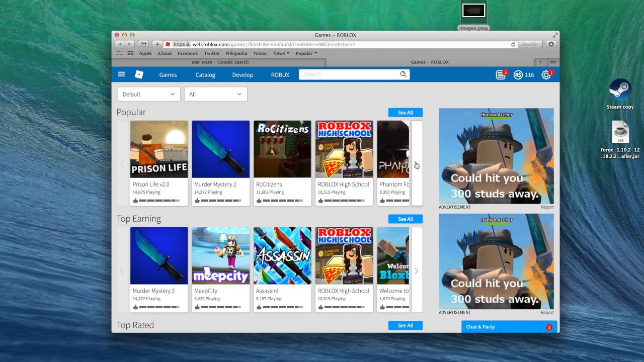
Task: Open Safari downloads icon
Action: click(551, 44)
